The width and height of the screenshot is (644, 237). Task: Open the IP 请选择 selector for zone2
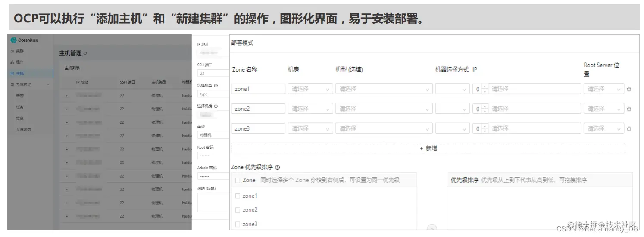[x=535, y=109]
